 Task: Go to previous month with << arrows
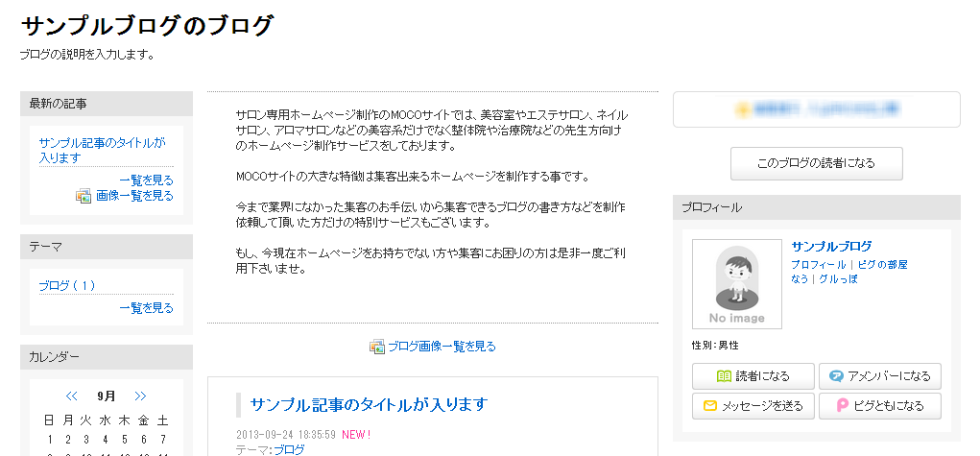(x=71, y=396)
